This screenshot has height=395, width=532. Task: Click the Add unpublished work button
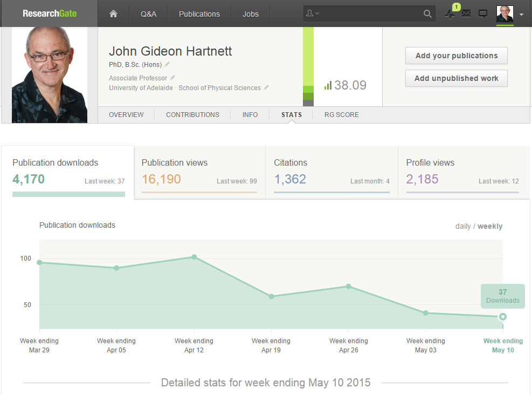click(456, 78)
